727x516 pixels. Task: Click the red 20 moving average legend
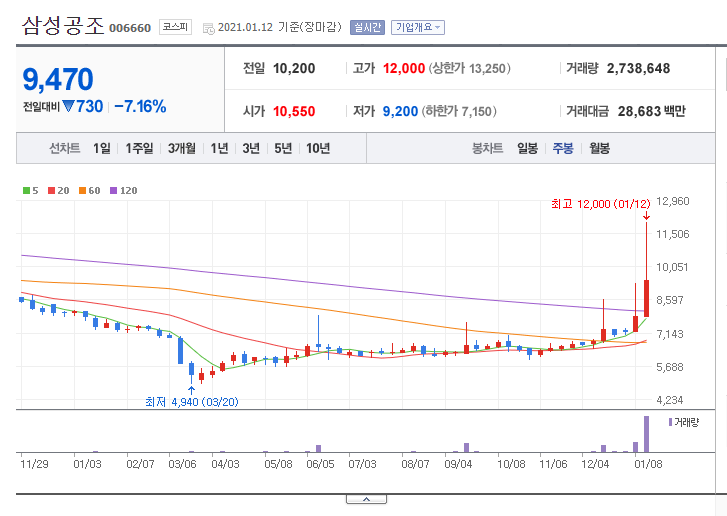58,191
